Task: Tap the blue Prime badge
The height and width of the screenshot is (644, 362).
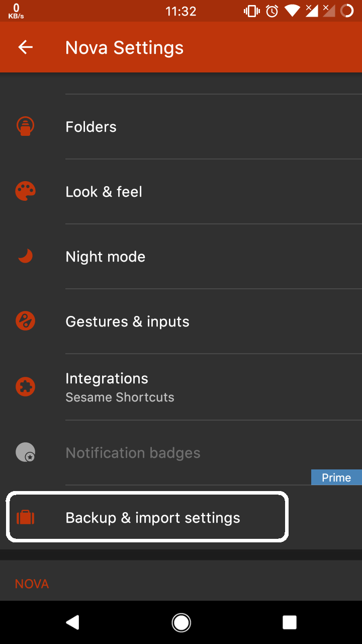Action: (336, 477)
